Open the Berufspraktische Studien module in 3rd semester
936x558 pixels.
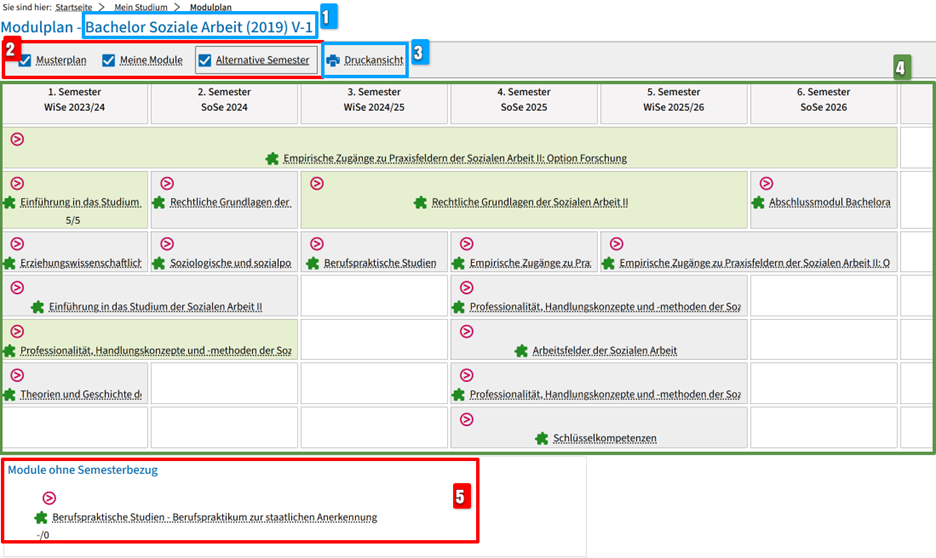pos(380,264)
